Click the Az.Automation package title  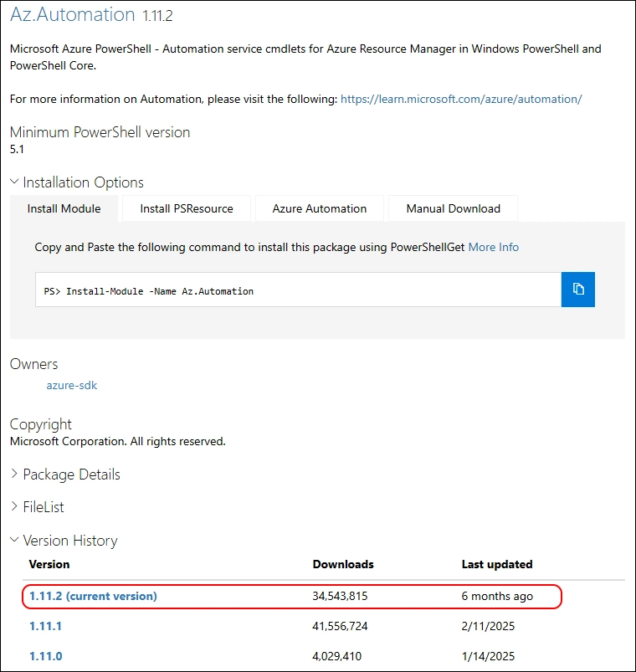pos(73,14)
